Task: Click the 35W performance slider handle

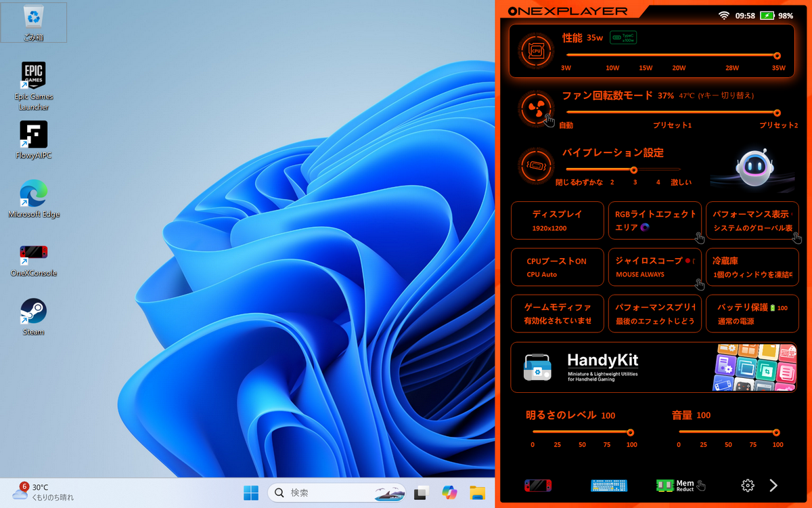Action: (777, 56)
